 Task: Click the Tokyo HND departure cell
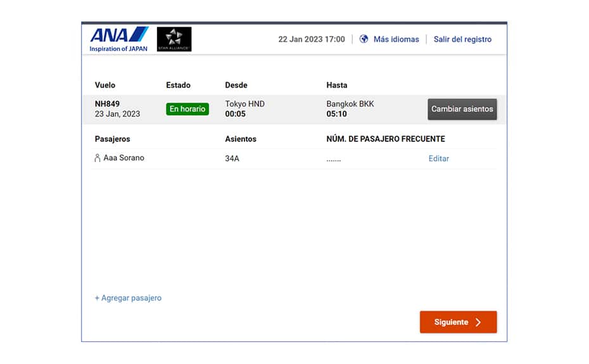pyautogui.click(x=245, y=108)
